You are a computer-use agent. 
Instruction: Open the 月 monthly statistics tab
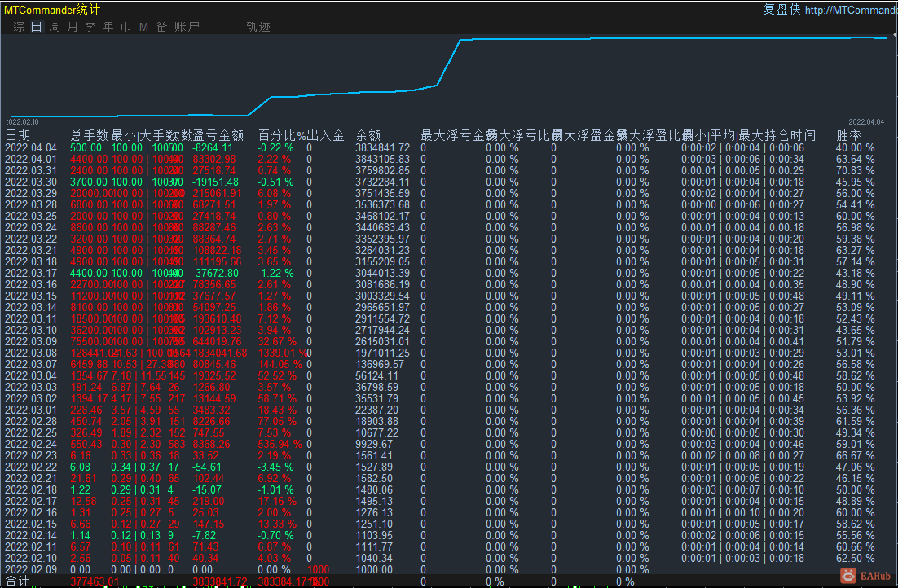pos(73,27)
